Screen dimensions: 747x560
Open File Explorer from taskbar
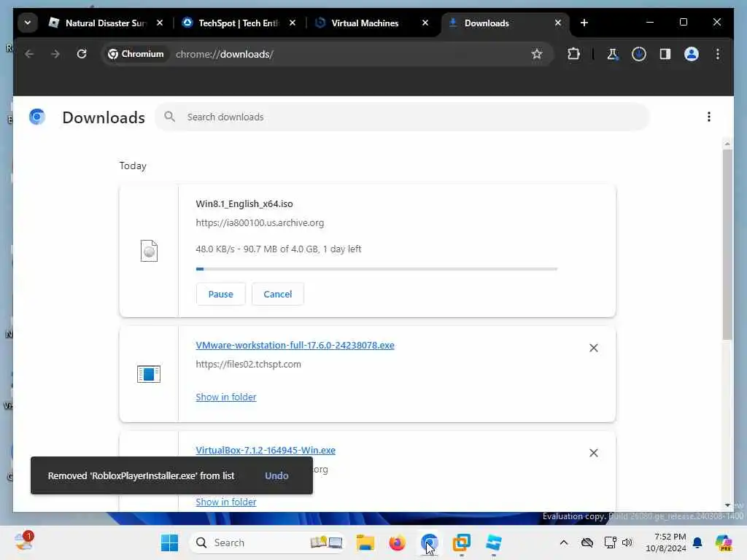pos(365,542)
